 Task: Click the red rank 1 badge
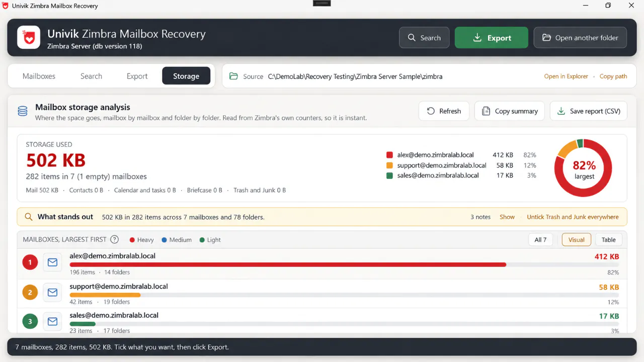[30, 262]
